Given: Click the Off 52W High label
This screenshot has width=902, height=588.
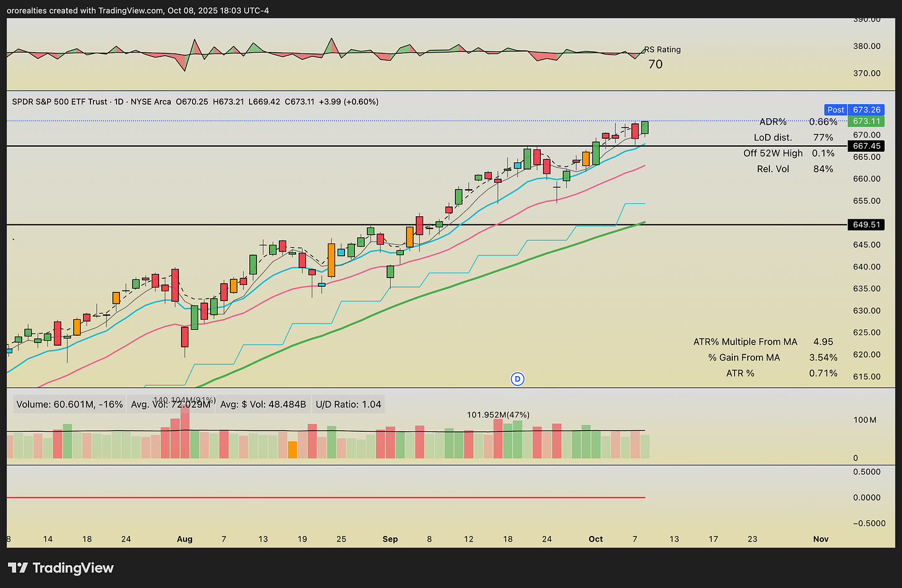Looking at the screenshot, I should pos(773,153).
